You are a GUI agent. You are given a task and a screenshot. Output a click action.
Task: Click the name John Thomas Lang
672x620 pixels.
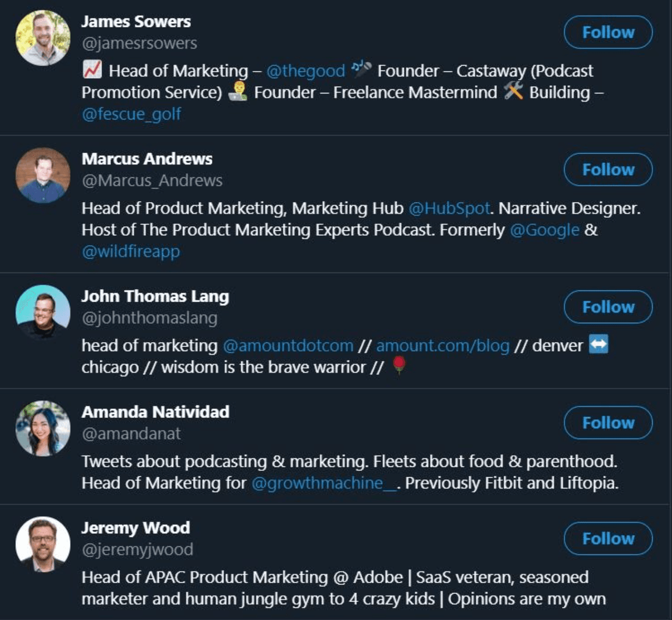155,296
